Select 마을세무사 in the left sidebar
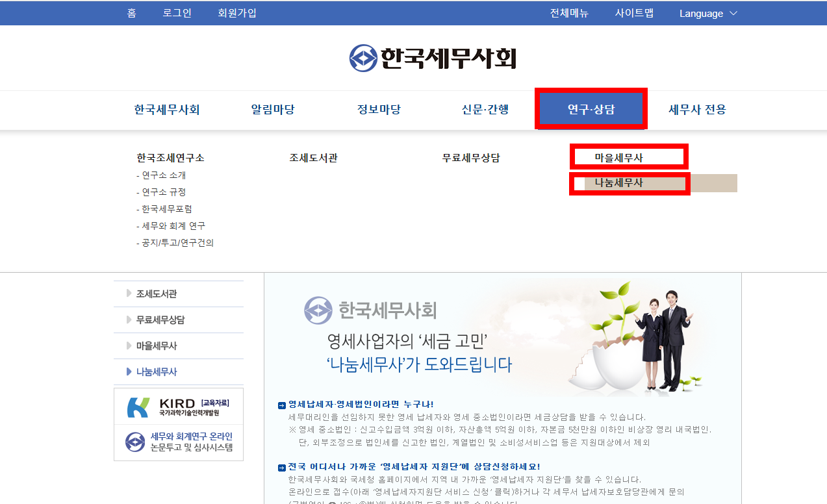Viewport: 827px width, 504px height. point(179,346)
